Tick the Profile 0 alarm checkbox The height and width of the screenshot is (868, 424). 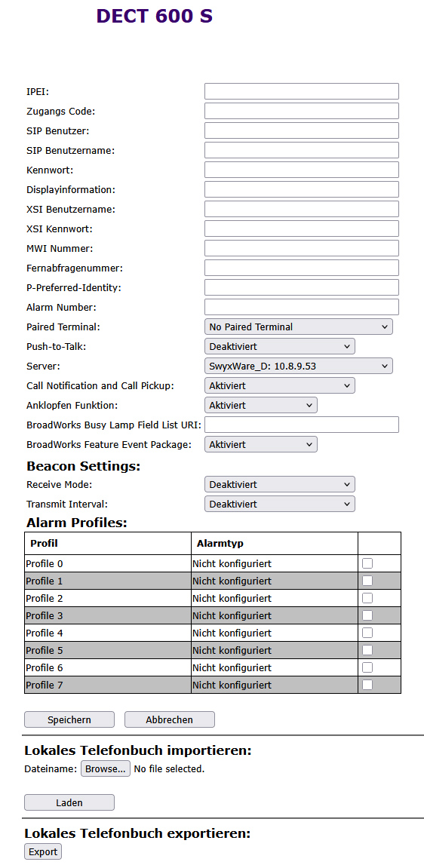coord(367,563)
